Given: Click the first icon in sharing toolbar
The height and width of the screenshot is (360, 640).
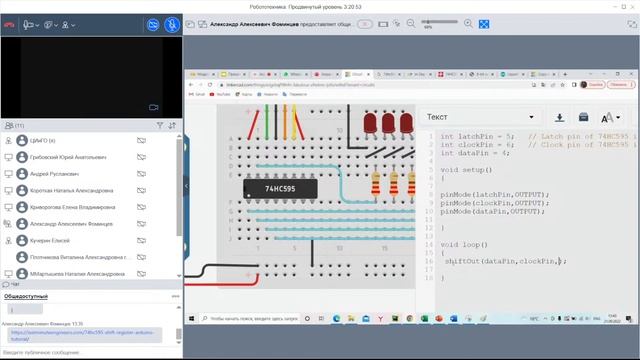Looking at the screenshot, I should 190,24.
